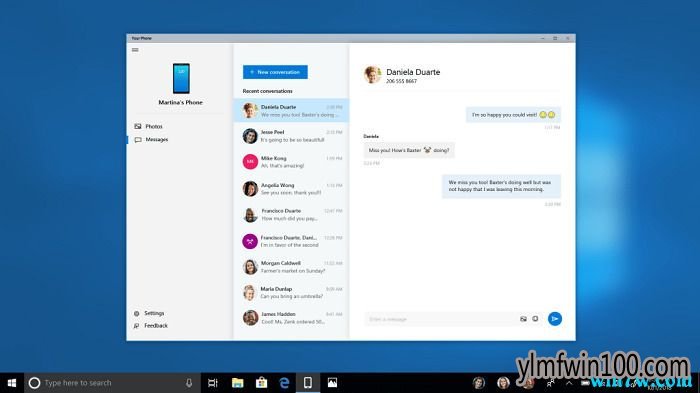Click the Martina's Phone device icon
This screenshot has height=393, width=700.
181,78
